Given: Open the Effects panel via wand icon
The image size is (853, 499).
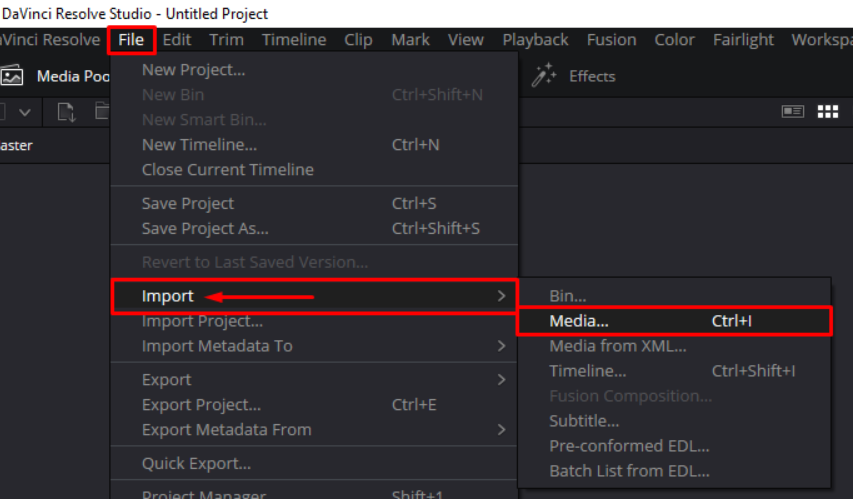Looking at the screenshot, I should 543,76.
